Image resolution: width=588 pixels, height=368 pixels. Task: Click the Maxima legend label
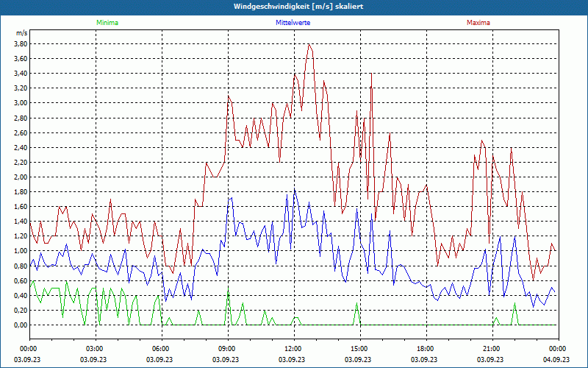tap(478, 23)
